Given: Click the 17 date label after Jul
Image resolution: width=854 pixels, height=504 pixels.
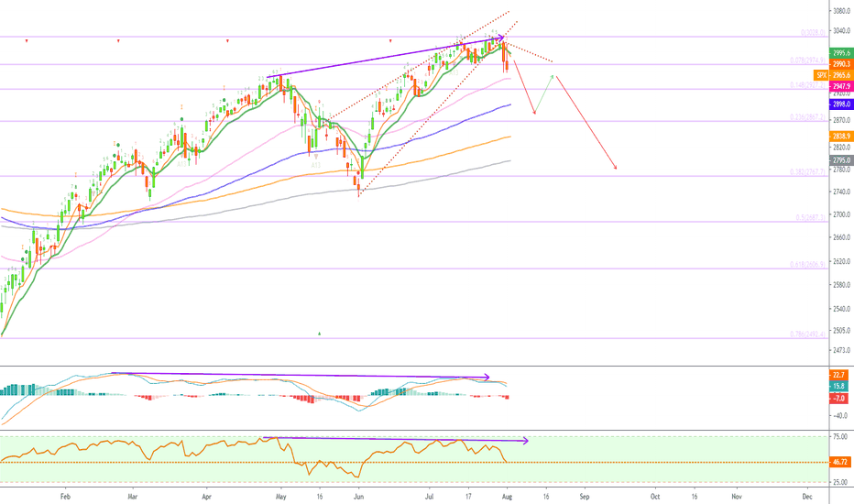Looking at the screenshot, I should 468,497.
